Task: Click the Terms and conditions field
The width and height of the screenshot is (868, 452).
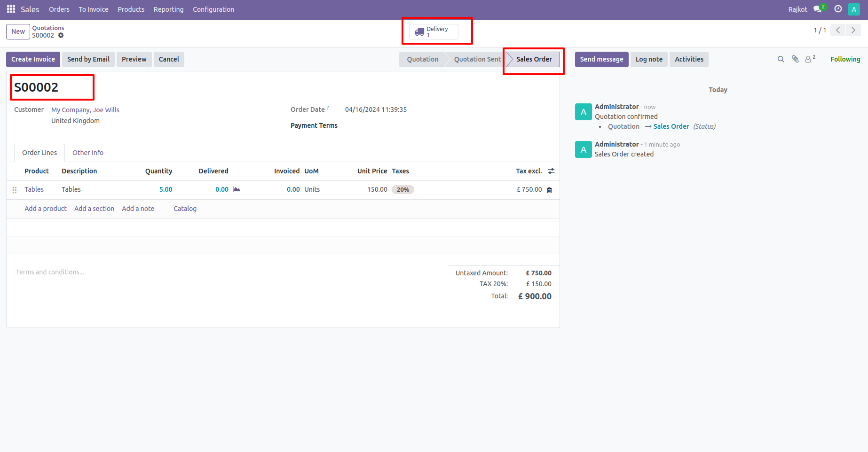Action: [50, 272]
